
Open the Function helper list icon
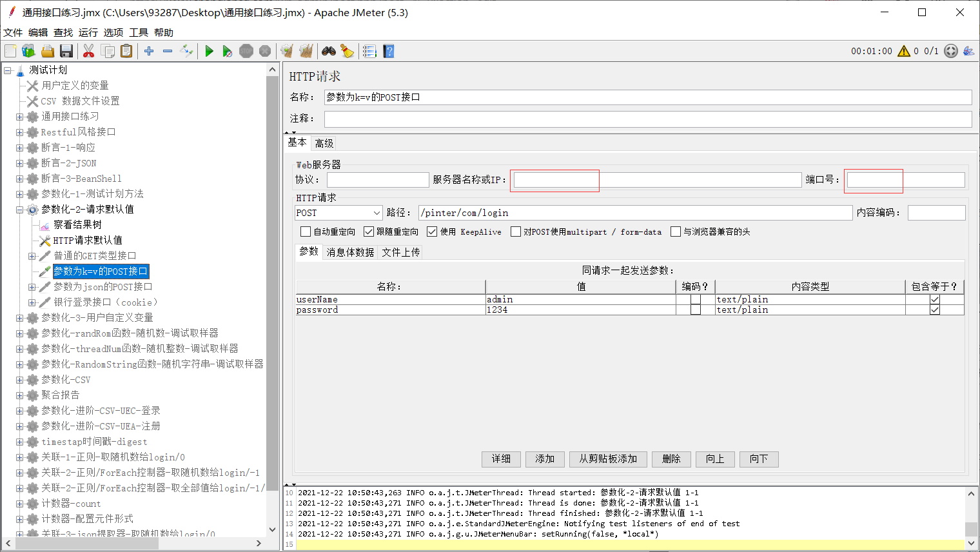click(x=369, y=51)
